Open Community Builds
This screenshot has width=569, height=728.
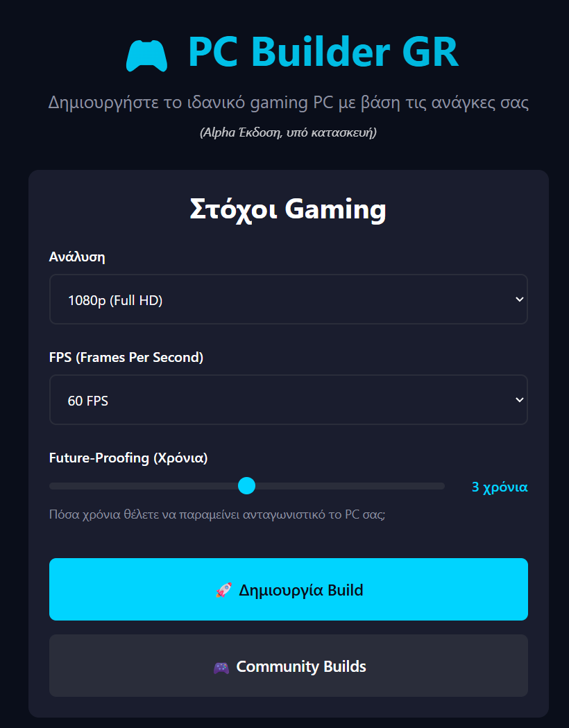click(x=288, y=666)
